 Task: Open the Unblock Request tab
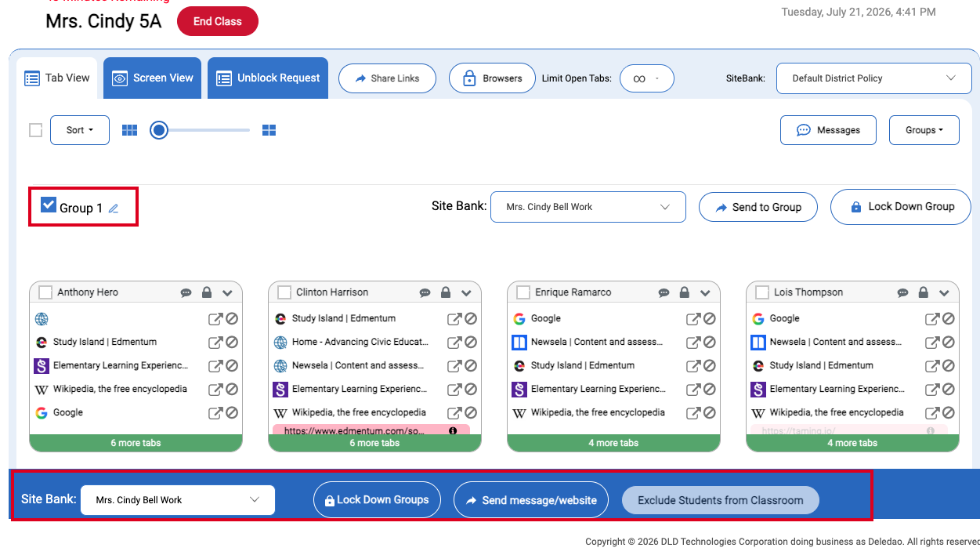269,78
